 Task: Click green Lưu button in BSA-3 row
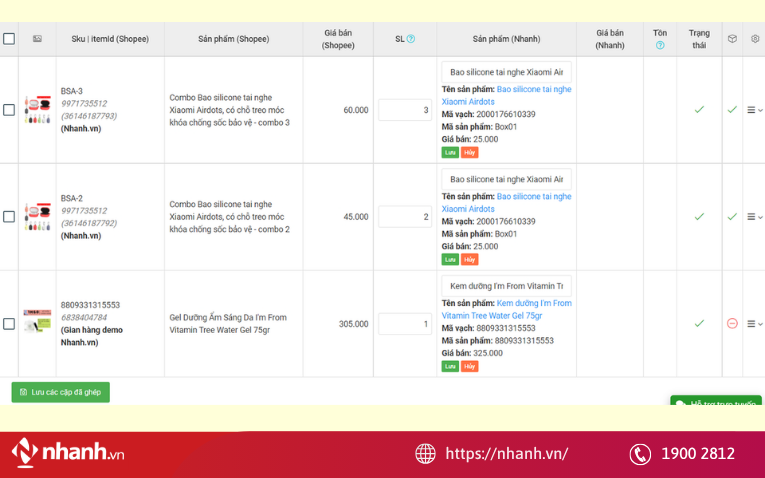coord(450,153)
